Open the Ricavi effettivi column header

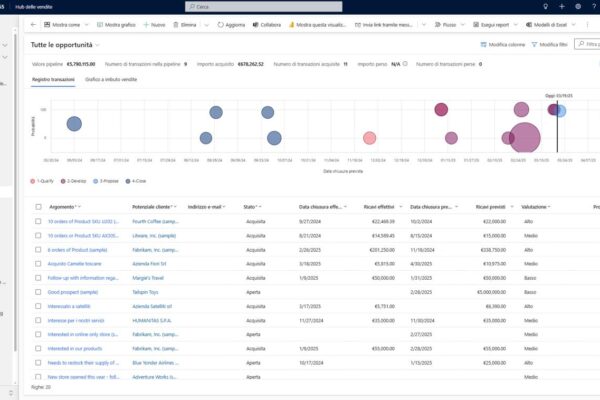[x=383, y=207]
